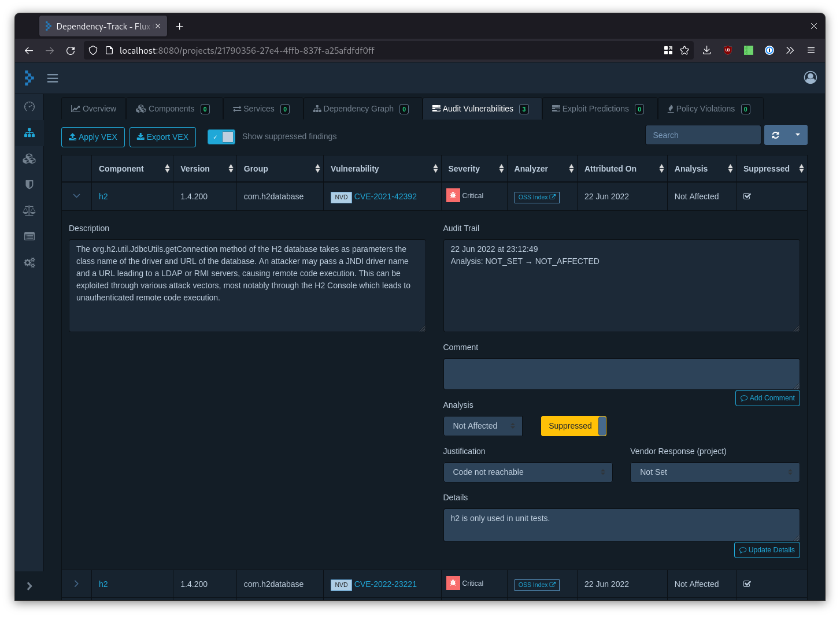Click the browser address bar URL

pos(247,51)
